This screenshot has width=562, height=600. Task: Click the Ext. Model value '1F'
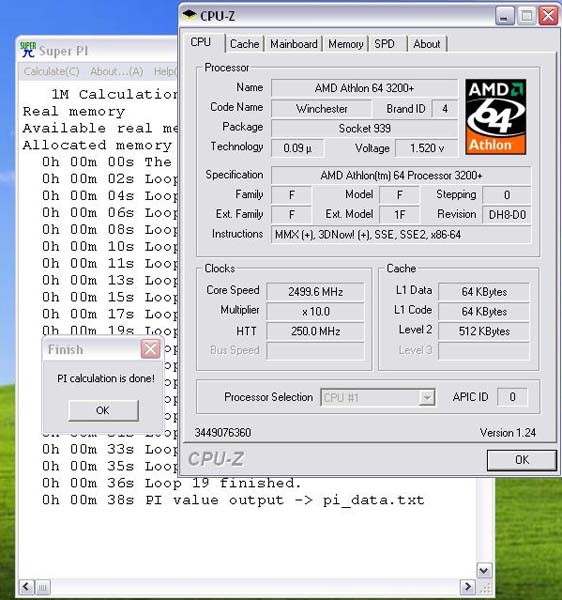(399, 215)
